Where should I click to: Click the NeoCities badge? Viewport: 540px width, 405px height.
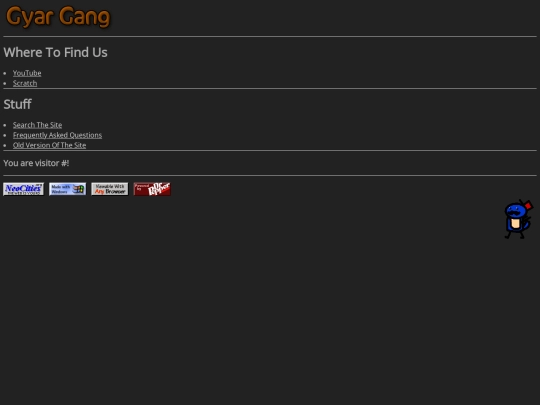tap(23, 189)
